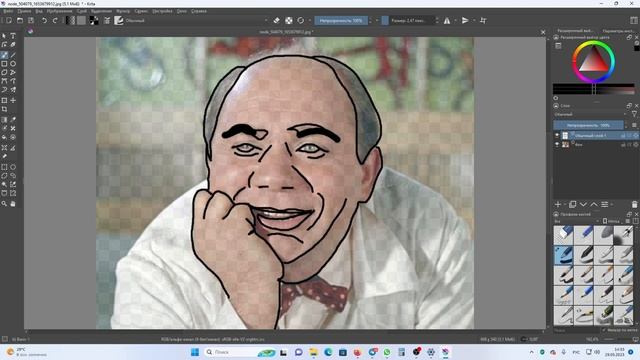Move the layer down with the arrow
This screenshot has height=360, width=640.
click(x=583, y=204)
